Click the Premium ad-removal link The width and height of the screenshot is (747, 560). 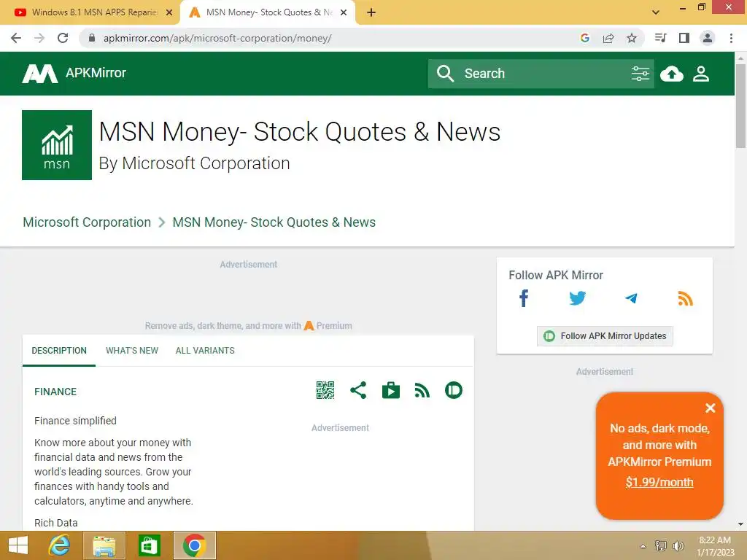coord(328,326)
